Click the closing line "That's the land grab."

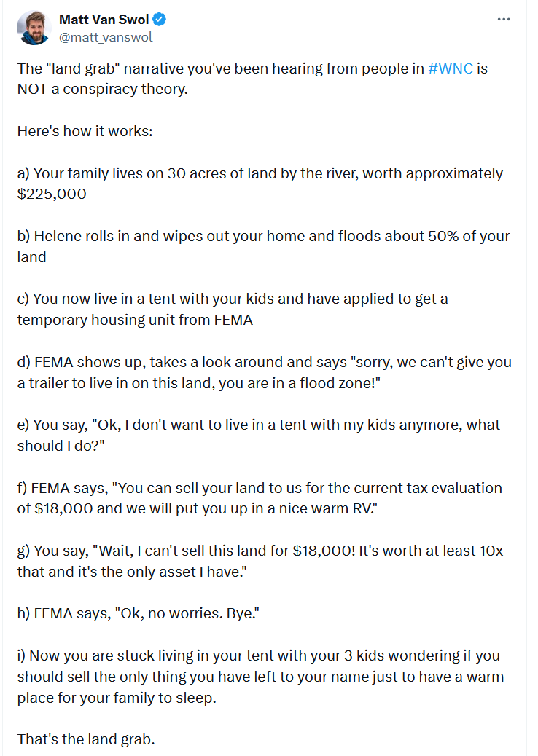click(x=86, y=739)
